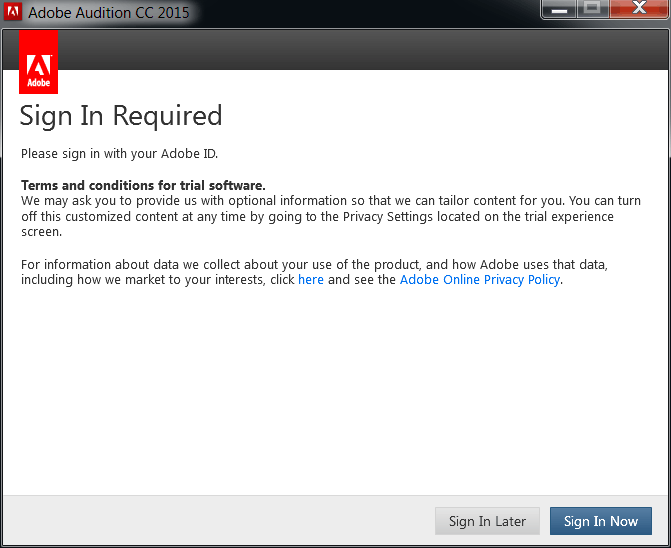Maximize the Adobe Audition CC 2015 window
The height and width of the screenshot is (548, 671).
coord(592,9)
